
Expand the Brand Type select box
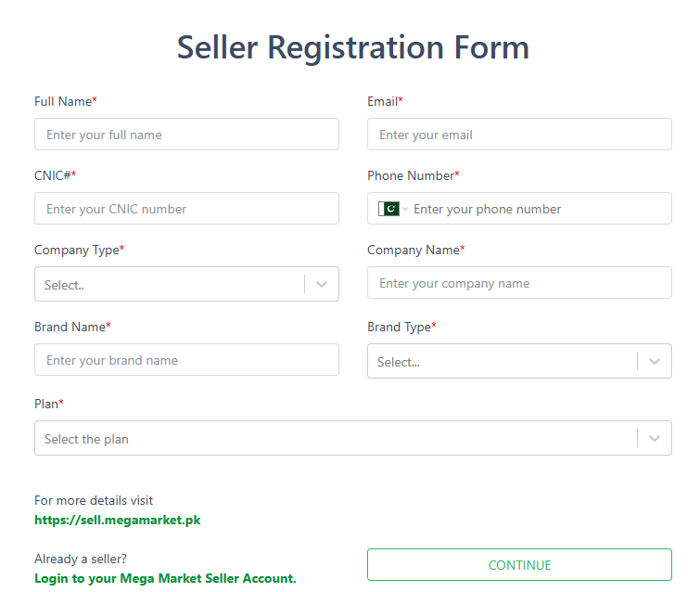click(x=519, y=361)
